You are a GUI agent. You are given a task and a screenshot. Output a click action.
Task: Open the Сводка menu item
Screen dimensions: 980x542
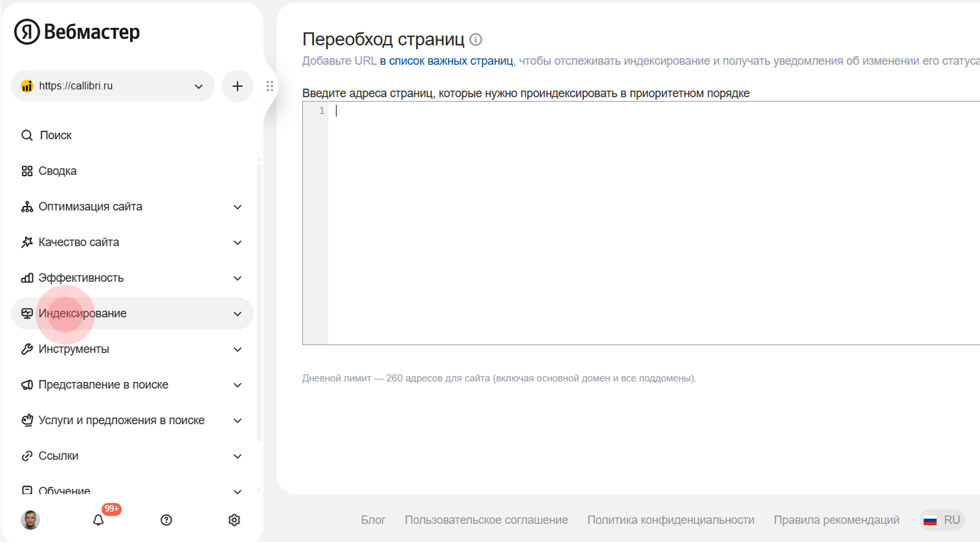(58, 171)
